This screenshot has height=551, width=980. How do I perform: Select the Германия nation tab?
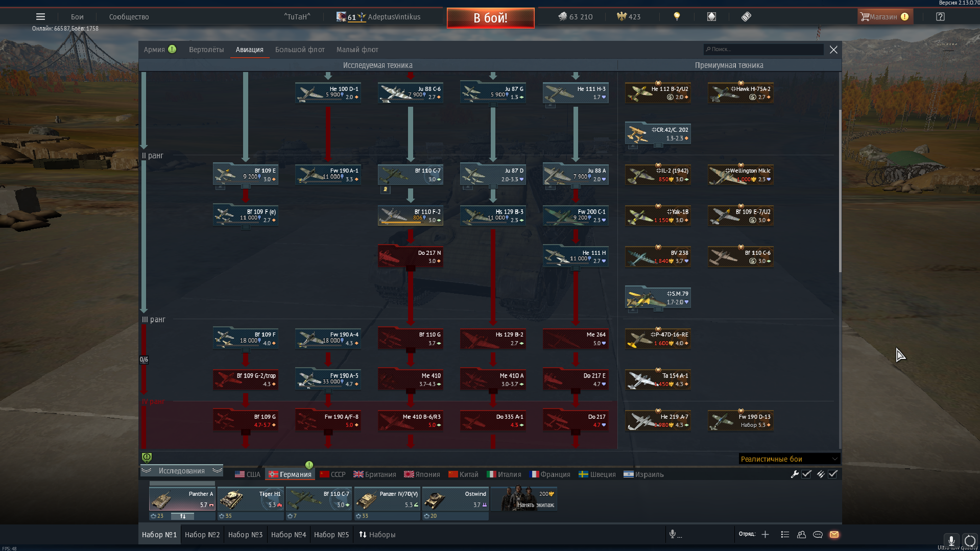point(290,474)
